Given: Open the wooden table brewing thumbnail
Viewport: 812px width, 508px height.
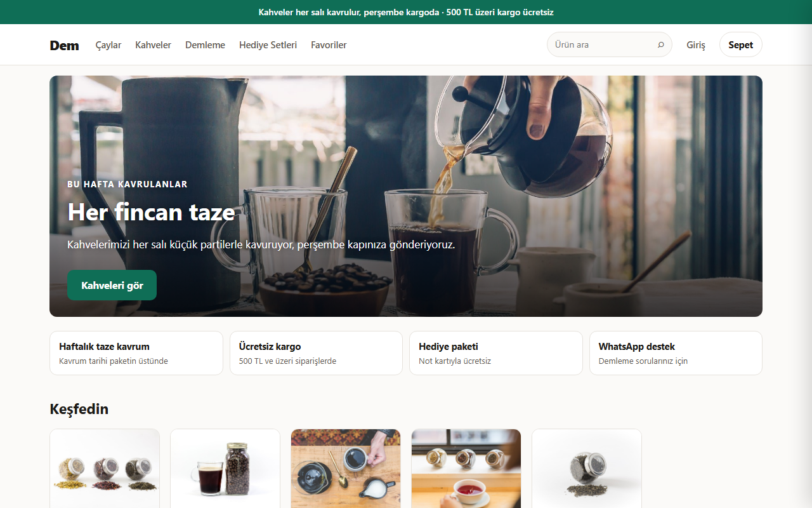Looking at the screenshot, I should pos(346,469).
